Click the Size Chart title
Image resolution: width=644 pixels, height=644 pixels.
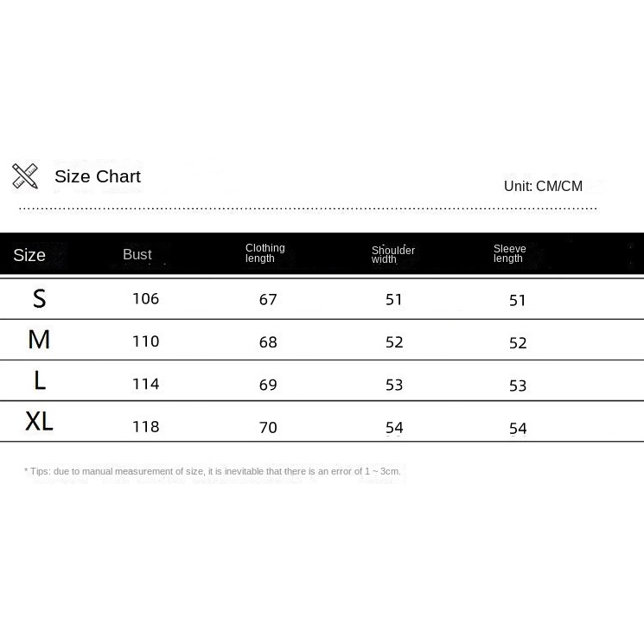(98, 176)
